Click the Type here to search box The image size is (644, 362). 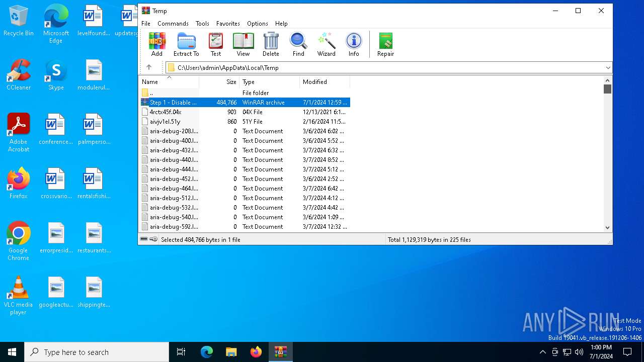pyautogui.click(x=97, y=352)
